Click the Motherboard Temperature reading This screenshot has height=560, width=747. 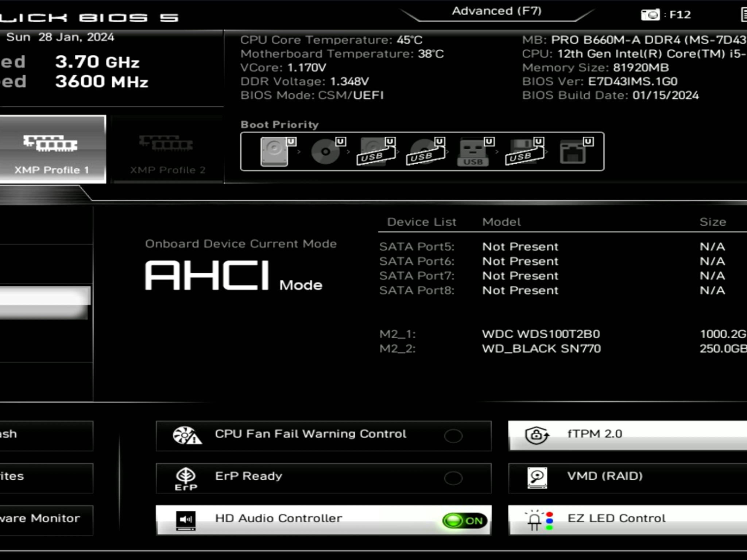pos(342,54)
